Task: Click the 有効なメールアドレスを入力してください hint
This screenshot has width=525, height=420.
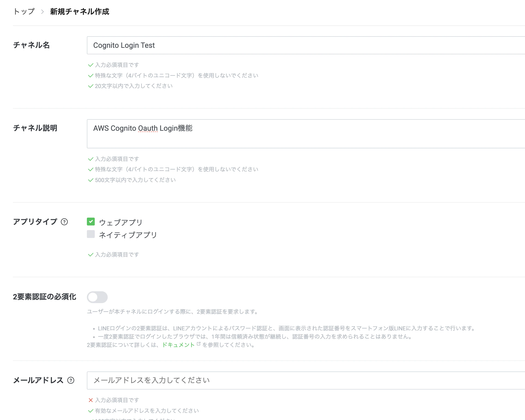Action: click(147, 411)
